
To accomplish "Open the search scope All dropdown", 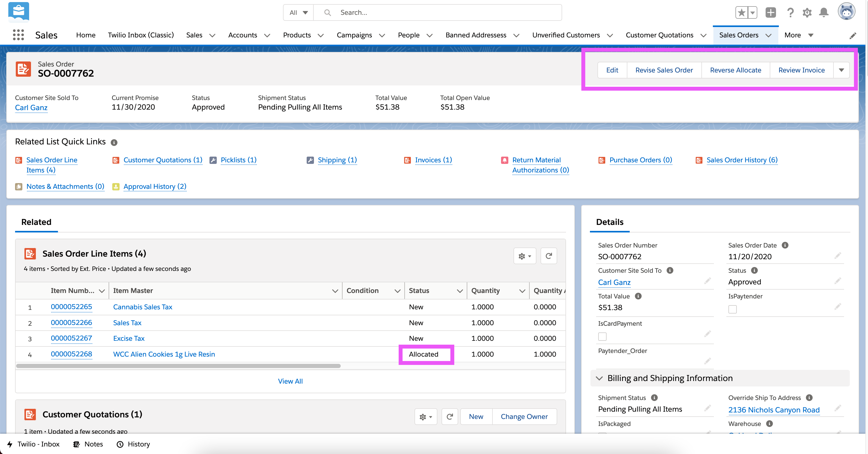I will [x=298, y=13].
